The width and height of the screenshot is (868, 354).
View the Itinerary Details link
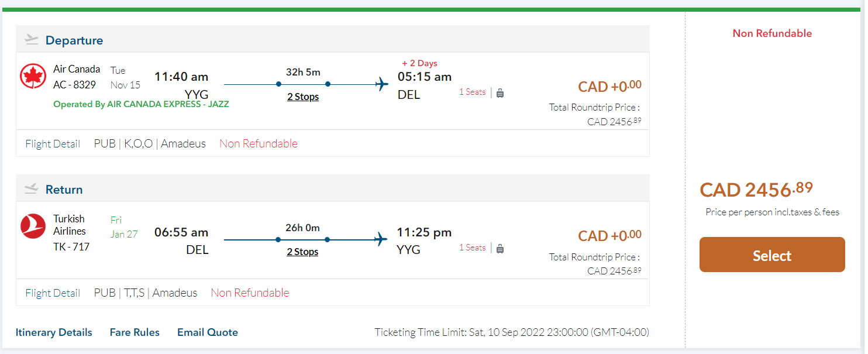click(x=54, y=332)
